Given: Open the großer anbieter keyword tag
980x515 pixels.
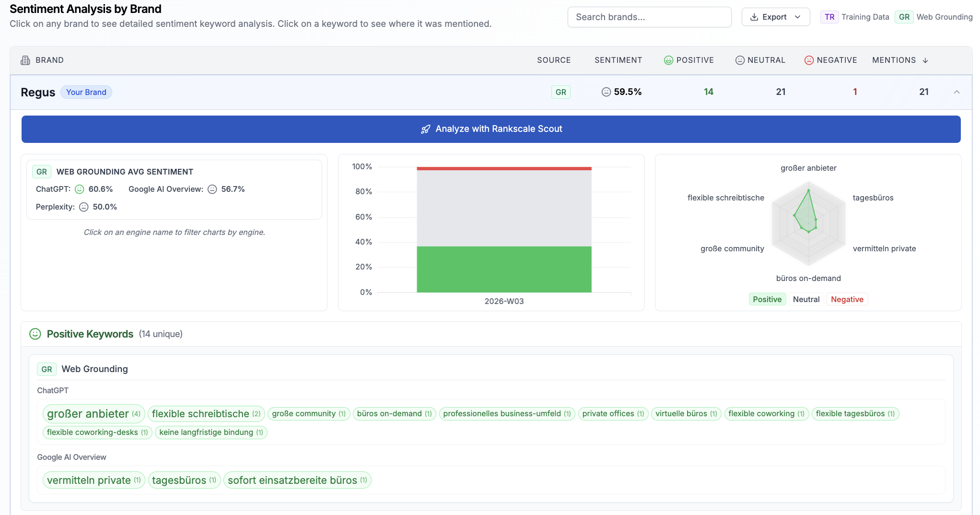Looking at the screenshot, I should [93, 414].
